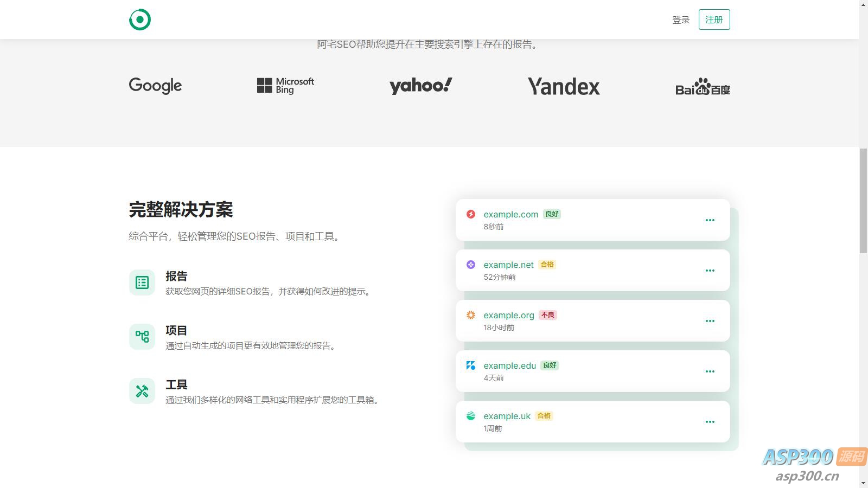Click the Microsoft Bing logo
The image size is (868, 488).
pyautogui.click(x=285, y=85)
